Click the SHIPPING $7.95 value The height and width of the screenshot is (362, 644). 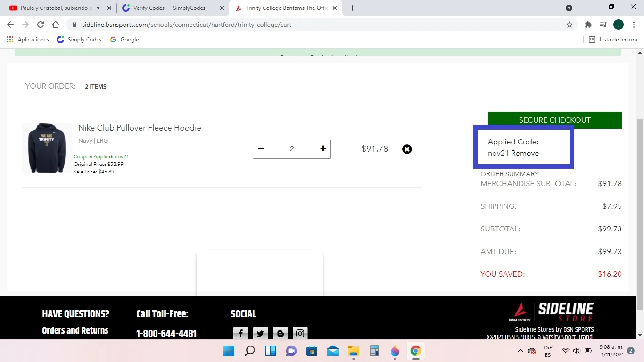(x=612, y=206)
